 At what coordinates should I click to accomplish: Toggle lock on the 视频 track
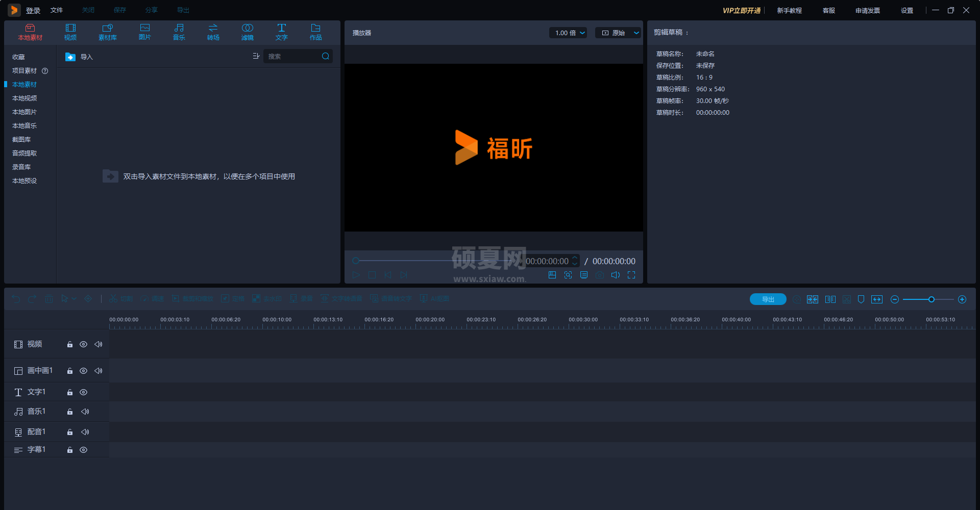tap(70, 345)
